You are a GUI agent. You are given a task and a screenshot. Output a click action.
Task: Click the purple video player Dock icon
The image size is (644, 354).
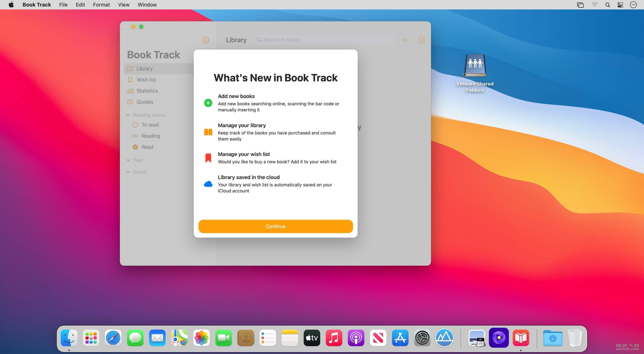click(499, 338)
